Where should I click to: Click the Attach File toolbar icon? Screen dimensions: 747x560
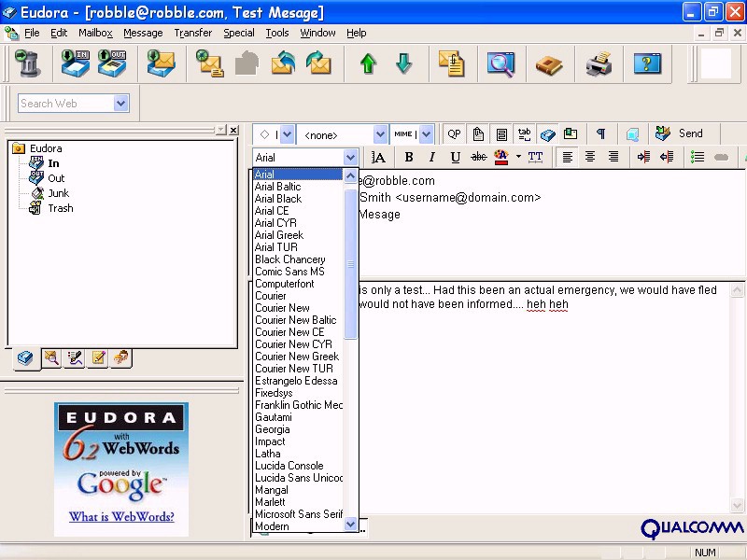tap(452, 63)
